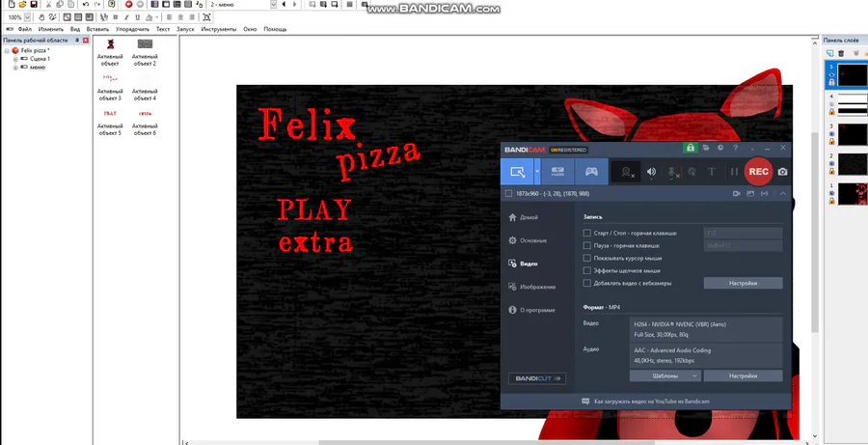This screenshot has width=868, height=445.
Task: Pause Bandicam recording
Action: point(734,172)
